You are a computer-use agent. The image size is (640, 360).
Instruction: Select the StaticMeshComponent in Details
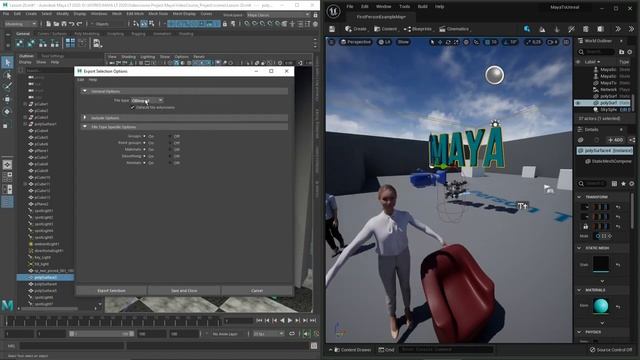click(608, 161)
